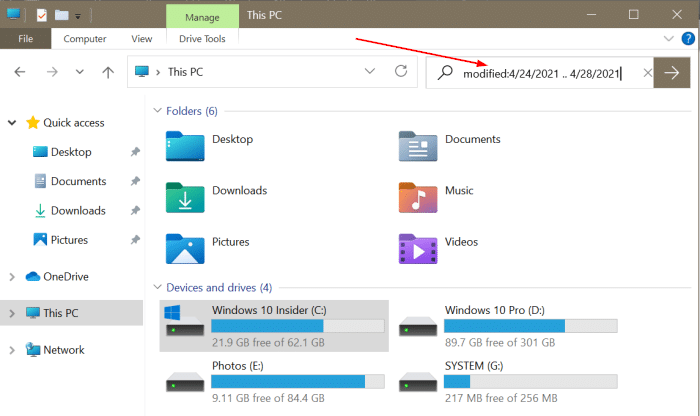Click the search magnifier icon
The width and height of the screenshot is (700, 416).
(445, 72)
